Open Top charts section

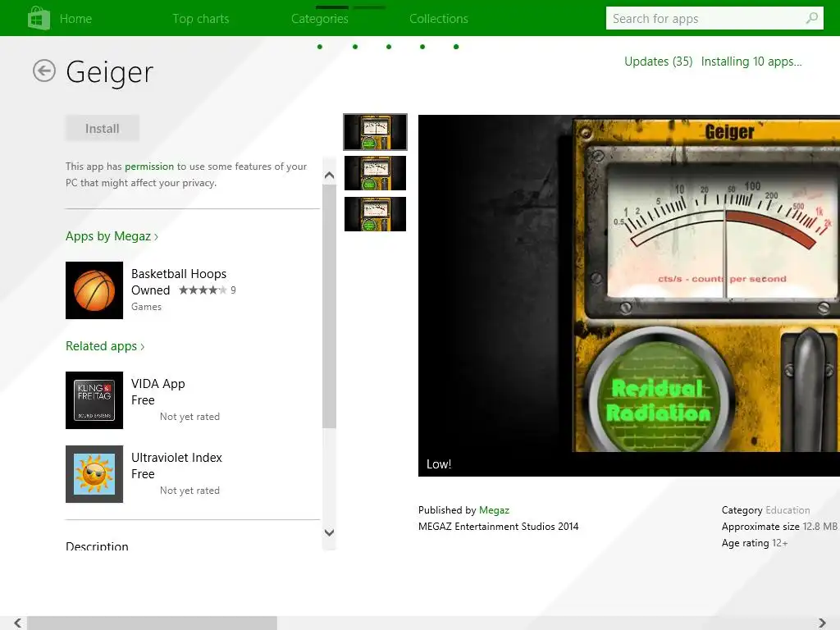pos(201,19)
